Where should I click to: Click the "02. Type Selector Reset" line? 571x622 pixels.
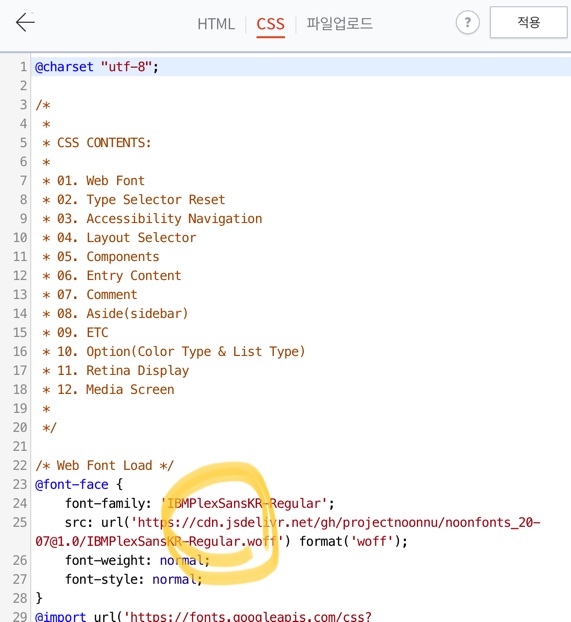coord(134,200)
